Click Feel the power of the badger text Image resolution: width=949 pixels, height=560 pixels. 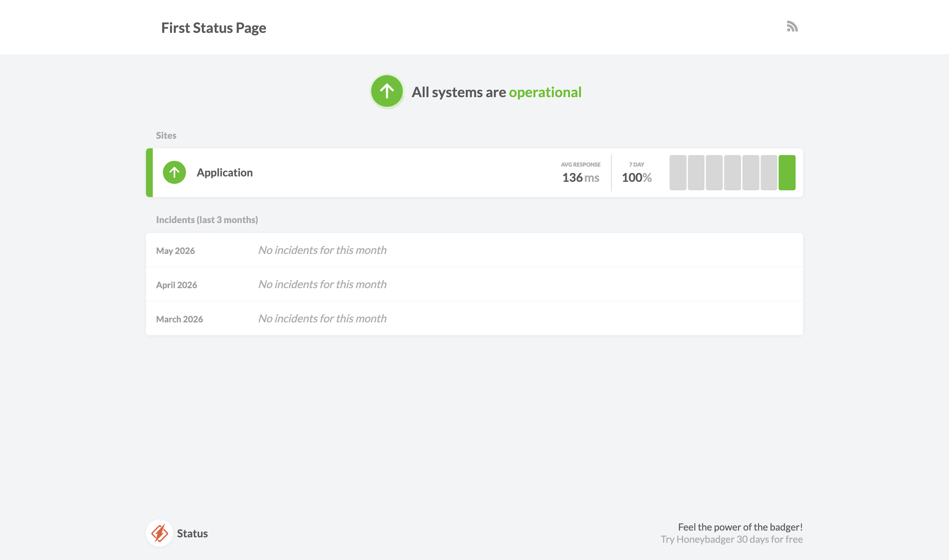click(x=740, y=527)
